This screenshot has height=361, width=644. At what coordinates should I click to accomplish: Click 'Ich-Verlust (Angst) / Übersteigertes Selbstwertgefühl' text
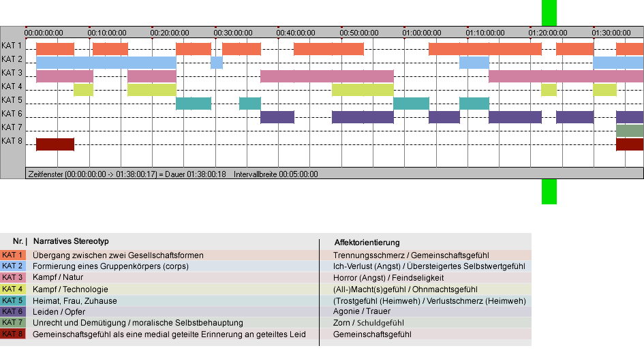coord(429,266)
